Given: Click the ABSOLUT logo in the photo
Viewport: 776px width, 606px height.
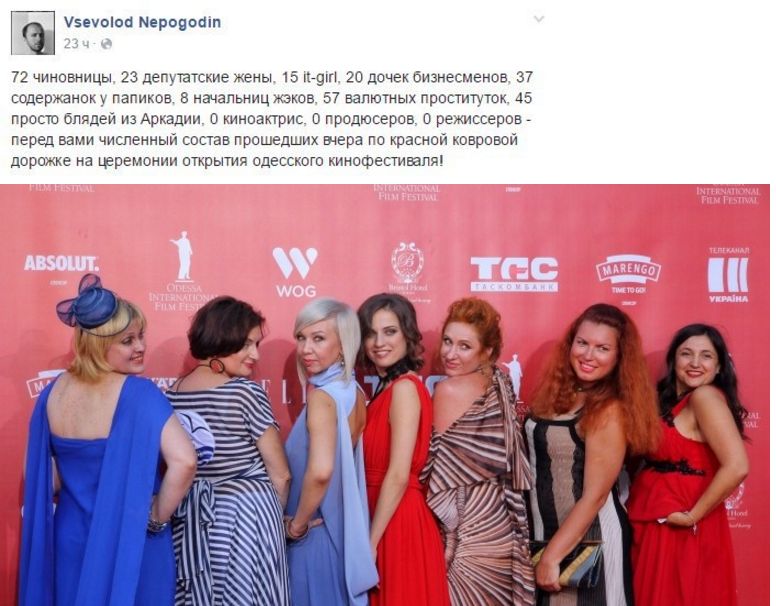Looking at the screenshot, I should pos(61,264).
